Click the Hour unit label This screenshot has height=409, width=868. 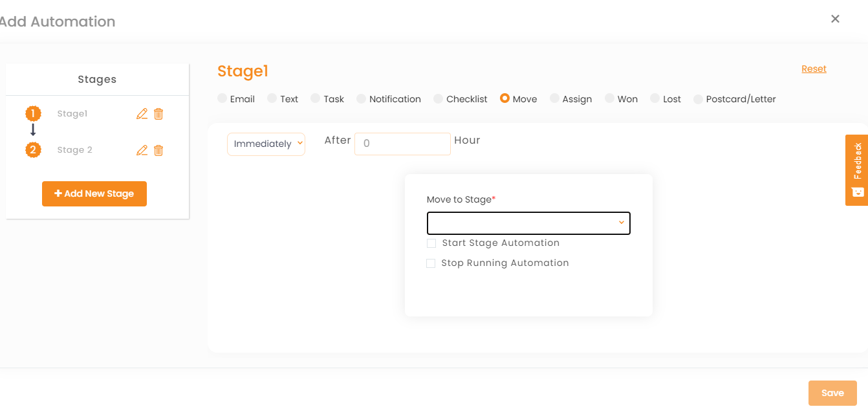point(467,140)
